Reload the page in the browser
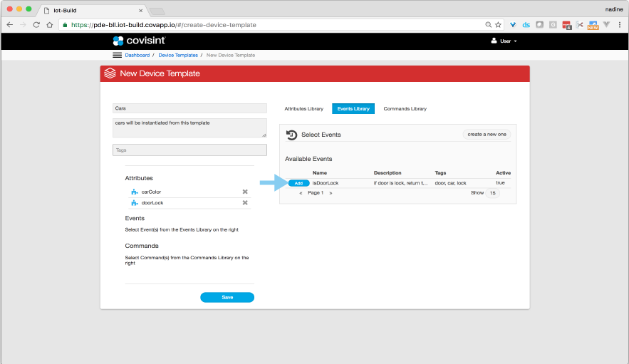629x364 pixels. (x=36, y=25)
